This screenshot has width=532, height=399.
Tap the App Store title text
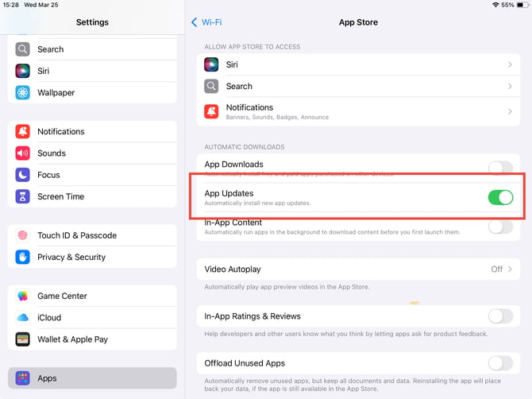(358, 22)
